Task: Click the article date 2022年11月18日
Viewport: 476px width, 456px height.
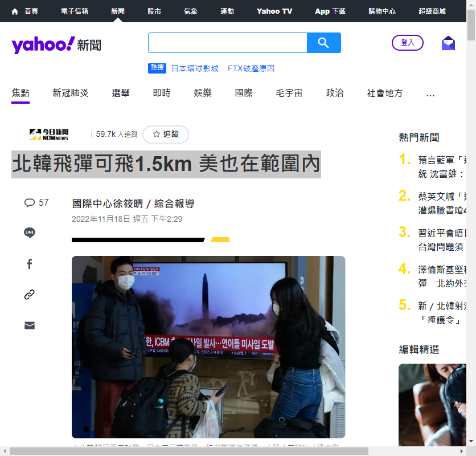Action: click(127, 219)
